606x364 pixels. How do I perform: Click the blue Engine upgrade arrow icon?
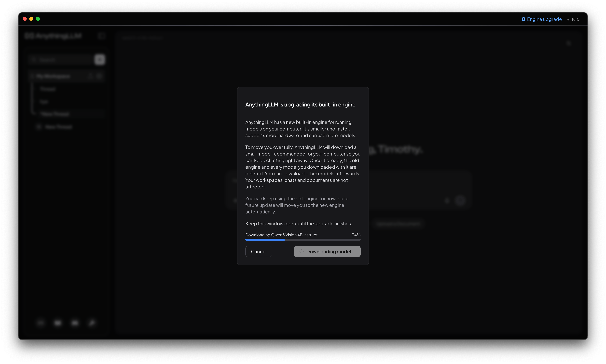pyautogui.click(x=523, y=19)
